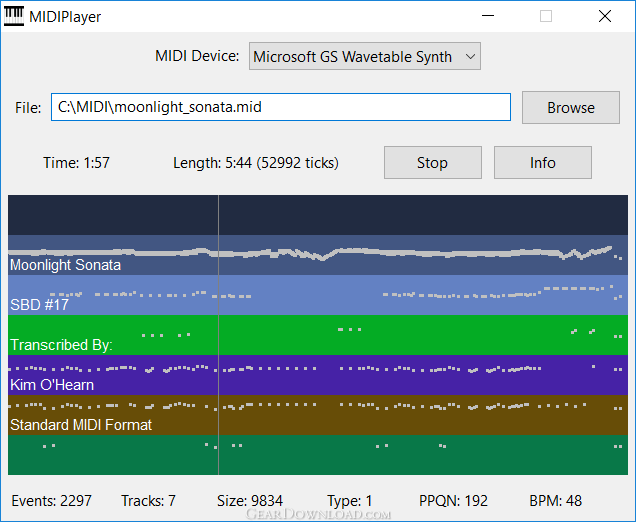Click the PPQN: 192 status entry
The height and width of the screenshot is (522, 636).
tap(453, 501)
